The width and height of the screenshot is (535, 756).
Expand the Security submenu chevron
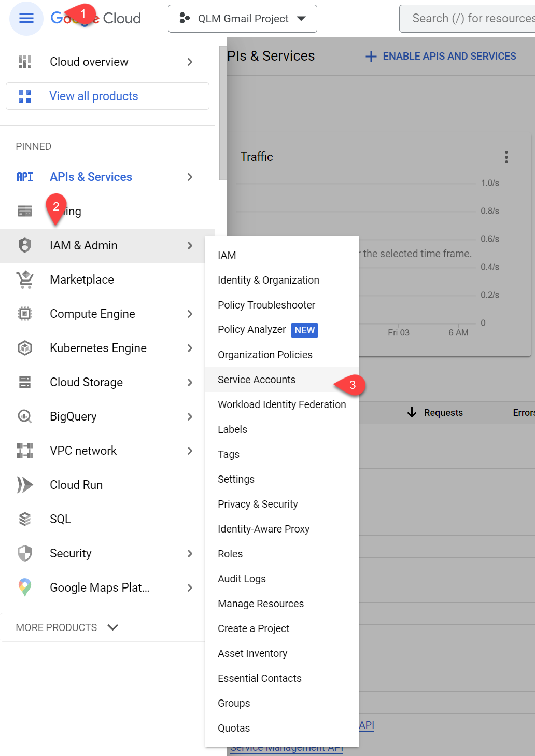[x=190, y=554]
